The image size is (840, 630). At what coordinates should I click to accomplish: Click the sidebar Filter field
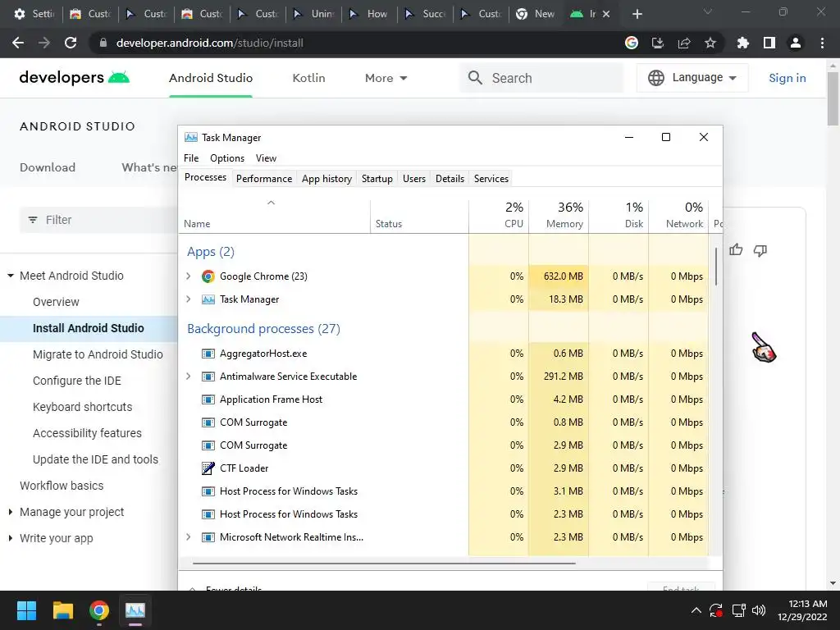[x=98, y=220]
